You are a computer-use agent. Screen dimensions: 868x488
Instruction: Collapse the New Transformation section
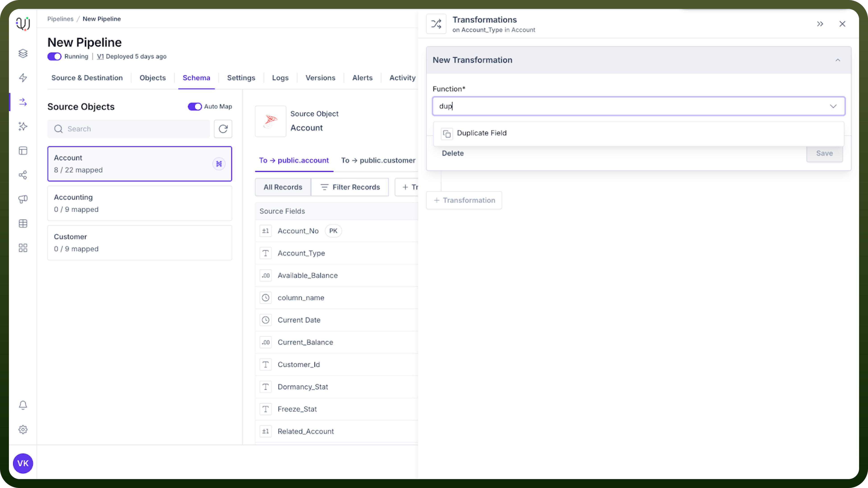tap(838, 60)
